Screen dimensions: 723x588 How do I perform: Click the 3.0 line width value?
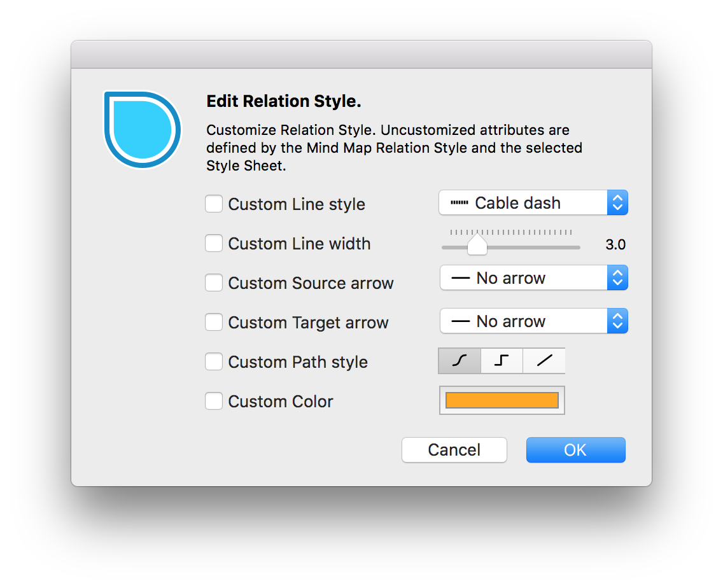tap(615, 245)
